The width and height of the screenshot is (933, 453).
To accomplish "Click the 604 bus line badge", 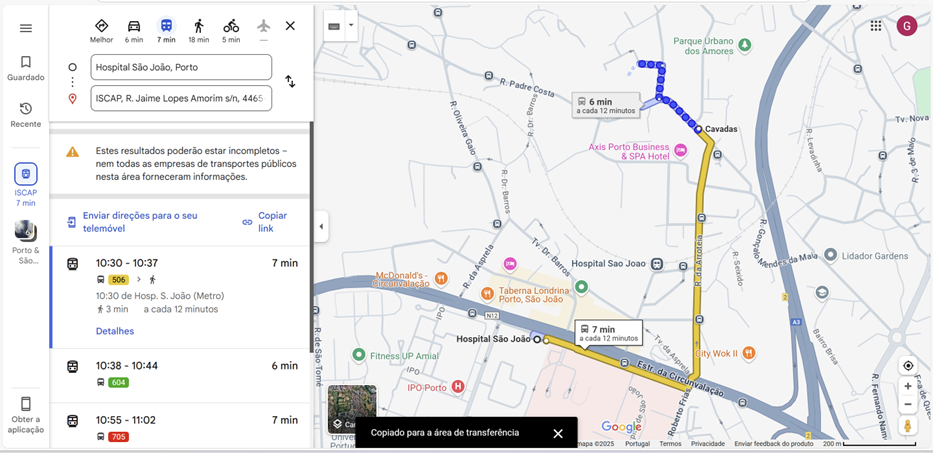I will coord(118,382).
